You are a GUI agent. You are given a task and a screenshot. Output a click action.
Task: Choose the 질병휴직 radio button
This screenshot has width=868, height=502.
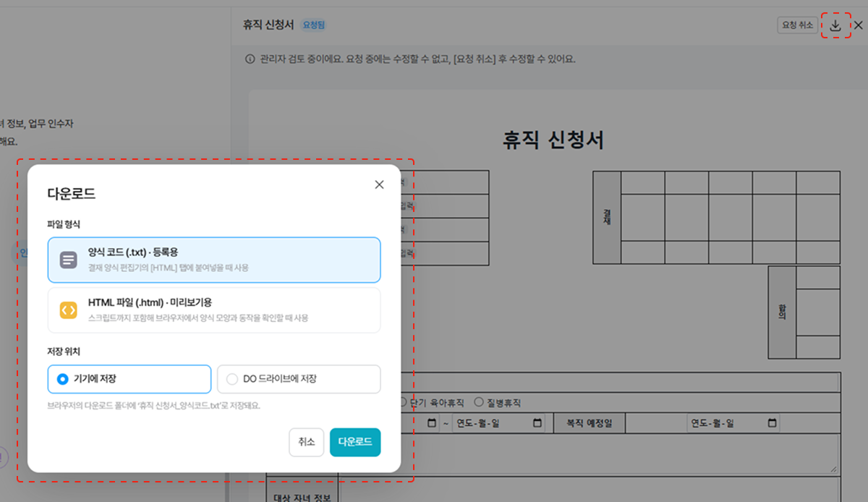click(x=478, y=402)
